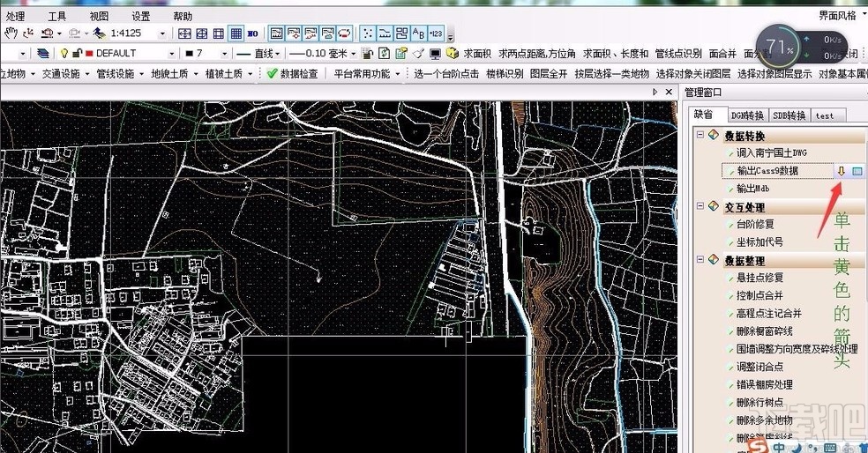The image size is (868, 453).
Task: Select the pan hand tool
Action: coord(11,33)
